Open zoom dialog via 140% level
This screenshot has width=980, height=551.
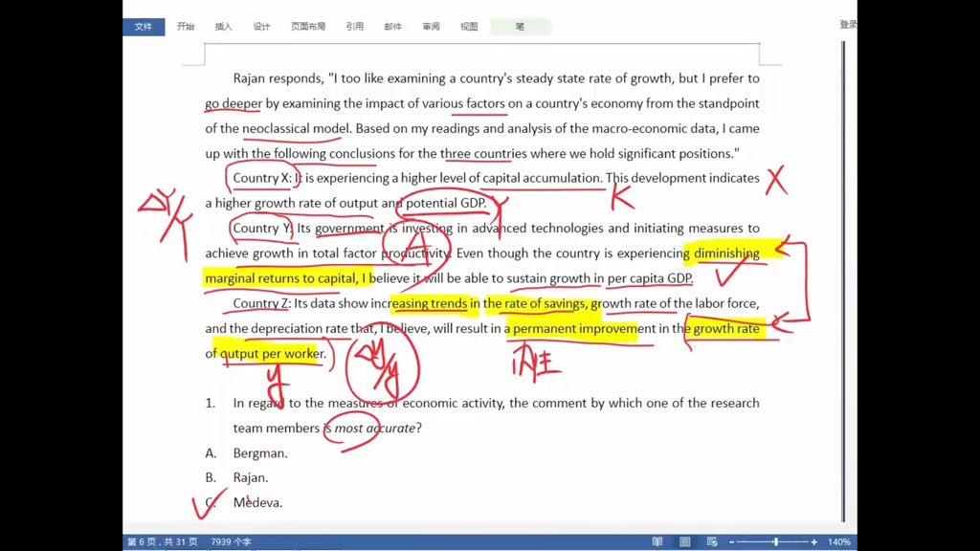(839, 541)
